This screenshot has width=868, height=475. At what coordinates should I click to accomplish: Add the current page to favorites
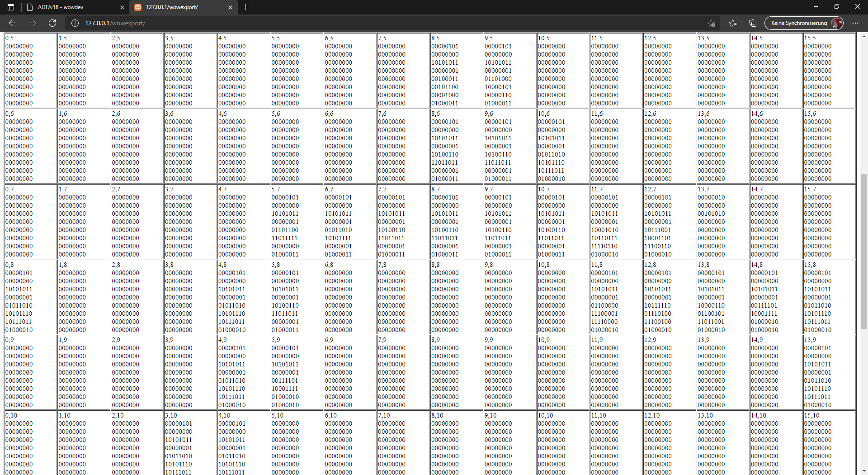[711, 23]
